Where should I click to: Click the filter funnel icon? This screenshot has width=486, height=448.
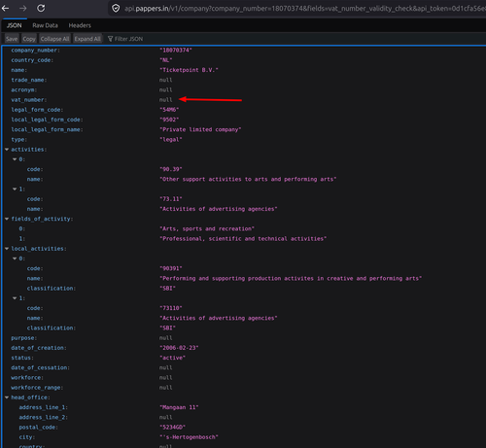coord(110,39)
